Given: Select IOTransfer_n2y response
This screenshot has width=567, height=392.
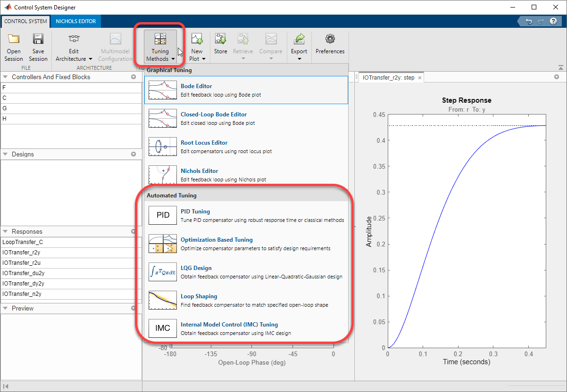Looking at the screenshot, I should [71, 294].
